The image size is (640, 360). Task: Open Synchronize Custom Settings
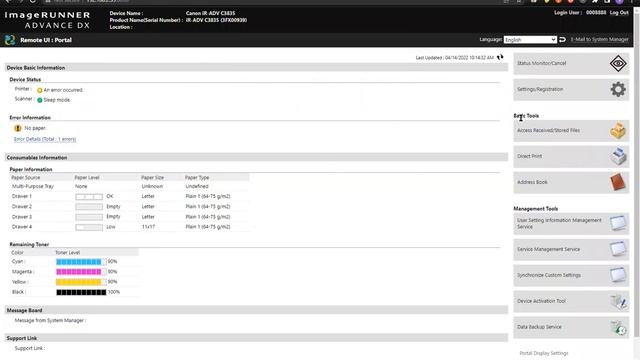pyautogui.click(x=571, y=275)
